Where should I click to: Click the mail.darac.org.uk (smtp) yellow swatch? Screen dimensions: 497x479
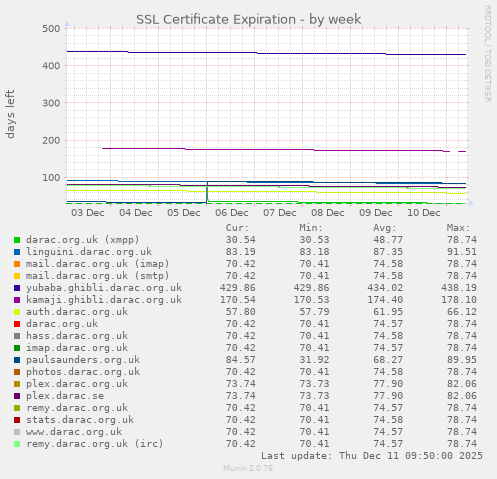pyautogui.click(x=17, y=276)
